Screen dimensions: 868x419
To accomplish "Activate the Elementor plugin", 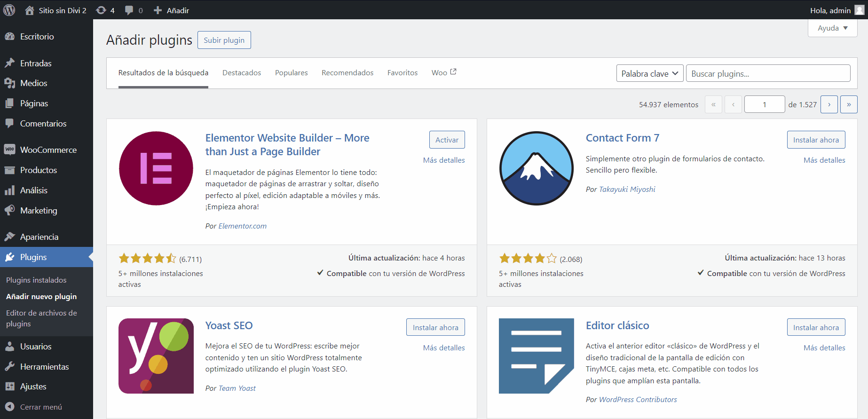I will (447, 140).
